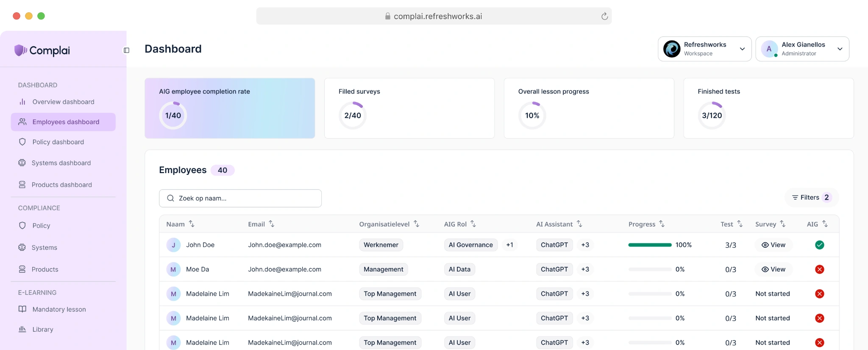Open the Policy dashboard menu item
The height and width of the screenshot is (350, 868).
tap(58, 142)
